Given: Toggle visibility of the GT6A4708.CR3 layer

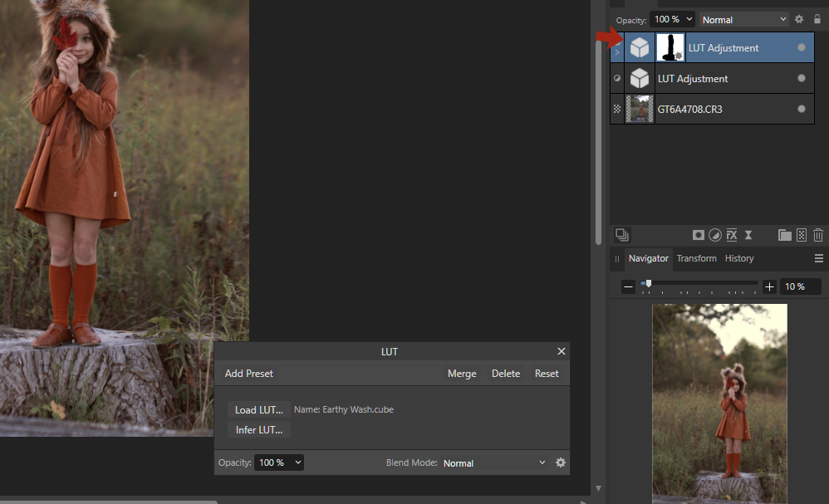Looking at the screenshot, I should coord(801,108).
